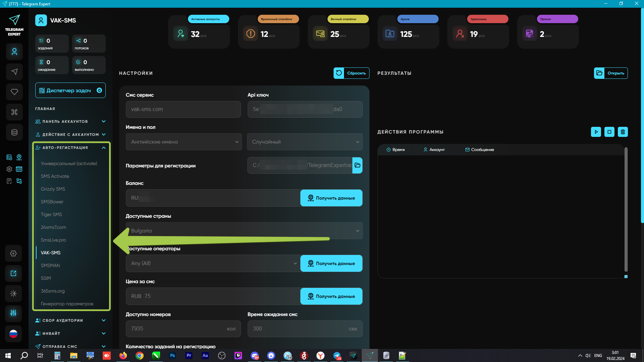Expand the 'Панель аккаунтов' menu section
The image size is (644, 362).
pos(70,121)
